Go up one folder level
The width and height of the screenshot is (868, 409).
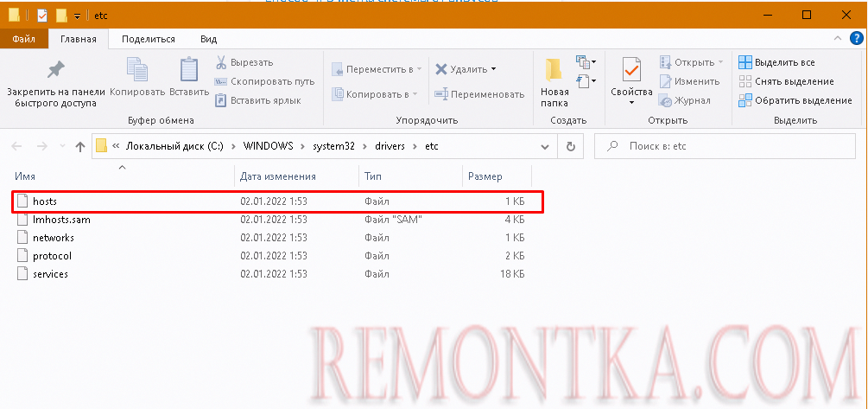(x=80, y=146)
